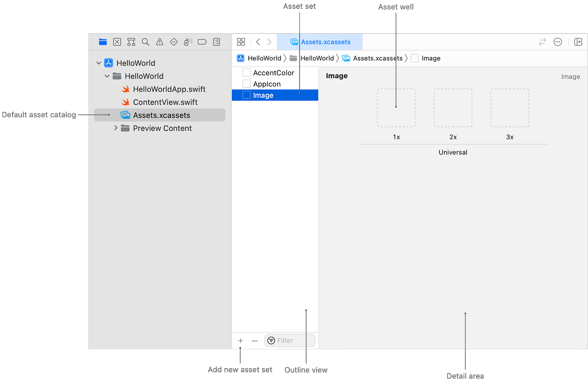This screenshot has width=588, height=382.
Task: Open the Breakpoint navigator
Action: click(x=202, y=42)
